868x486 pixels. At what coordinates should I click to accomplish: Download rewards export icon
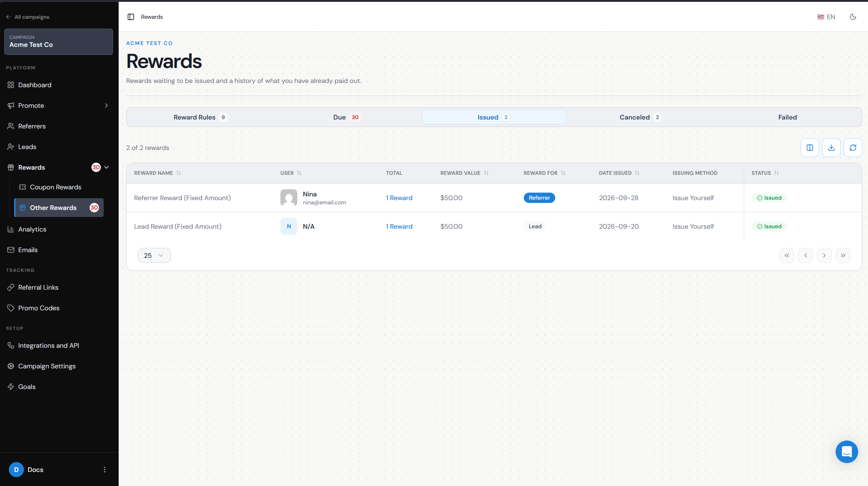click(x=831, y=148)
